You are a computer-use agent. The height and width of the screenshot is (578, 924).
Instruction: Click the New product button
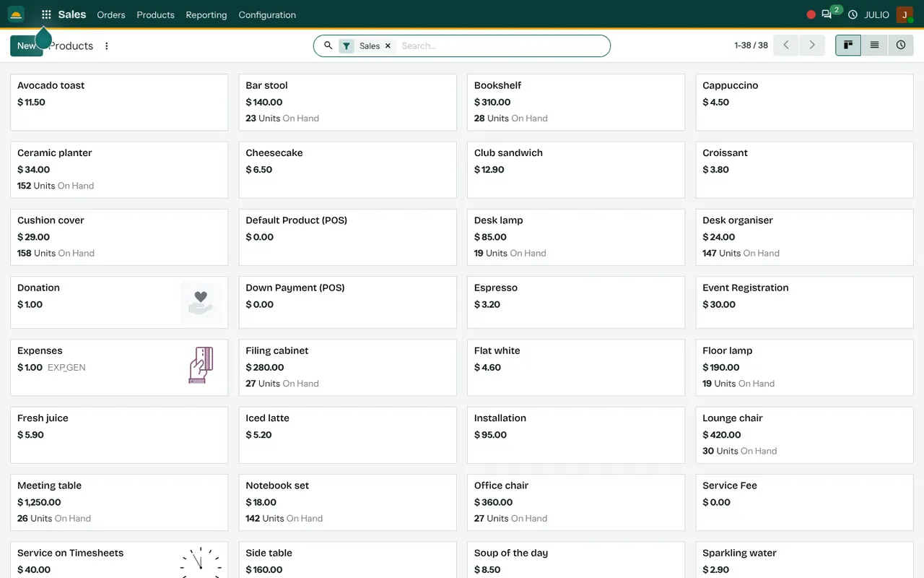26,46
